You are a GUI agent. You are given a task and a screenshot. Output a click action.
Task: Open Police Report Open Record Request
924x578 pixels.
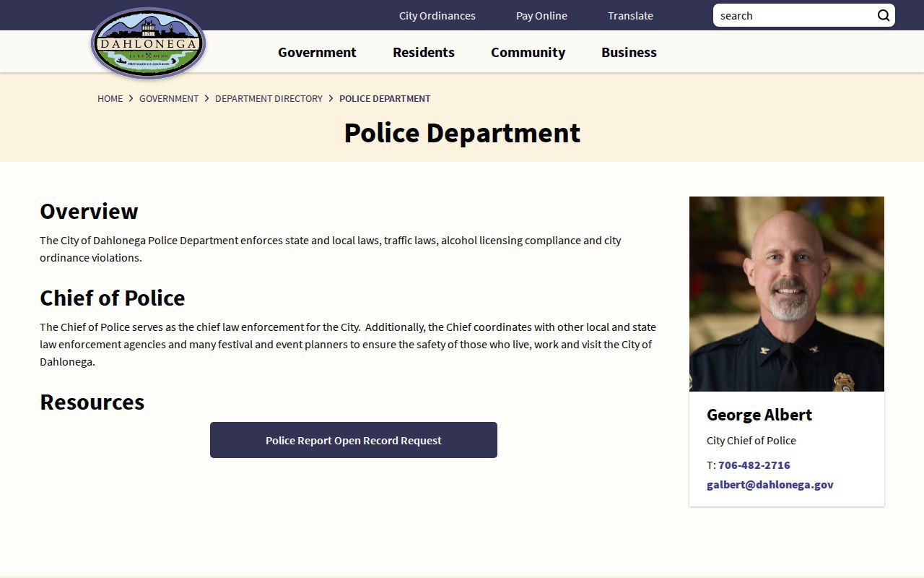354,440
